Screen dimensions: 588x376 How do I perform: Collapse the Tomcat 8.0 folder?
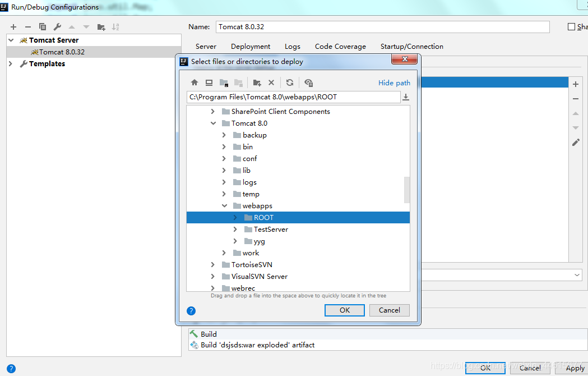(x=213, y=123)
